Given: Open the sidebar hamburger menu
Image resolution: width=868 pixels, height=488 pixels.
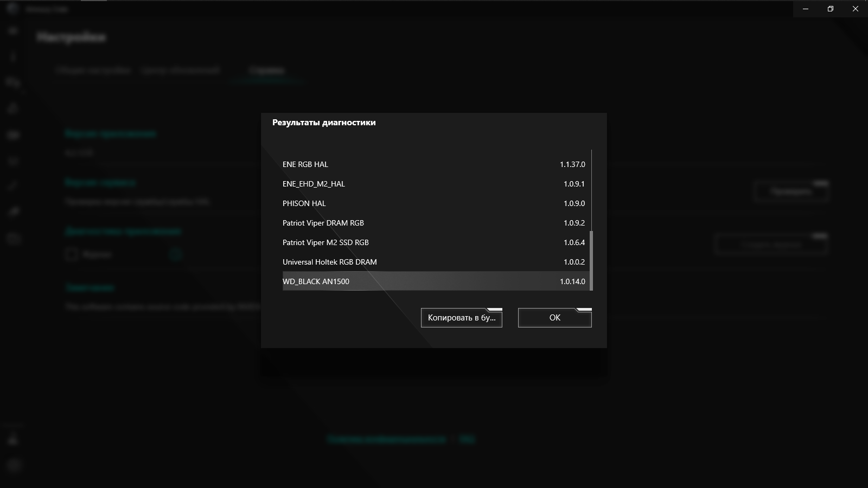Looking at the screenshot, I should click(13, 31).
